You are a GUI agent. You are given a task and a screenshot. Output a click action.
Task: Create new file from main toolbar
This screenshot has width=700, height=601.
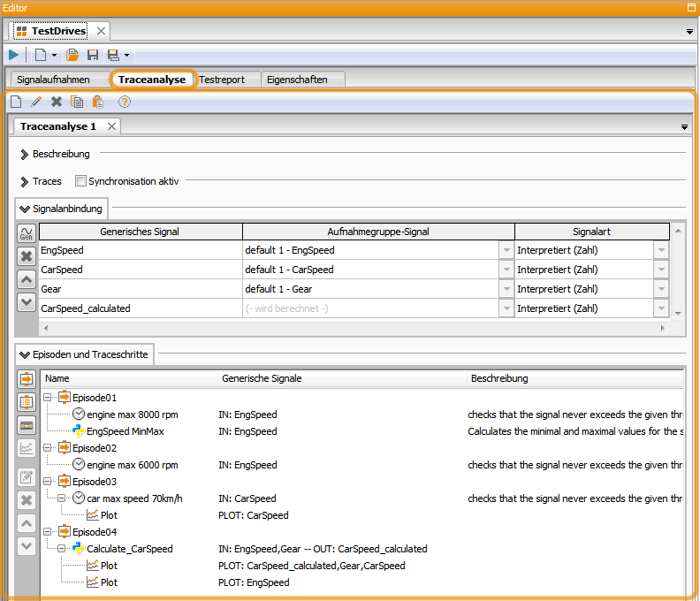(41, 55)
